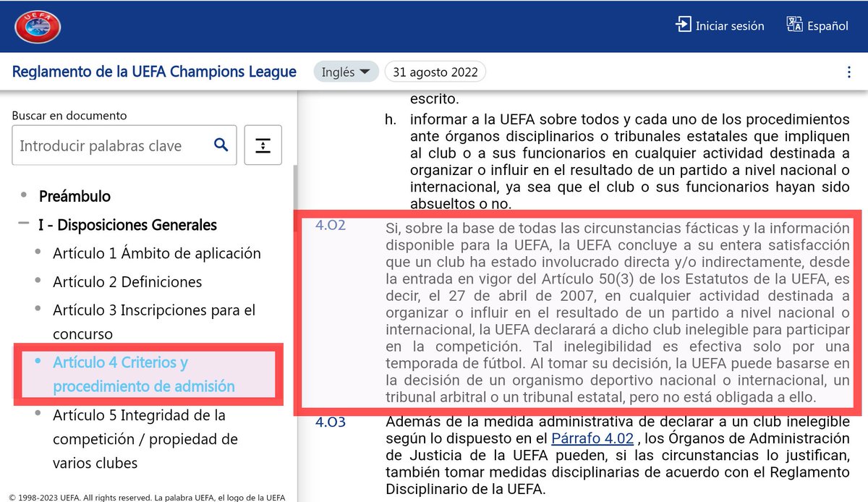Collapse the I - Disposiciones Generales section

tap(24, 225)
